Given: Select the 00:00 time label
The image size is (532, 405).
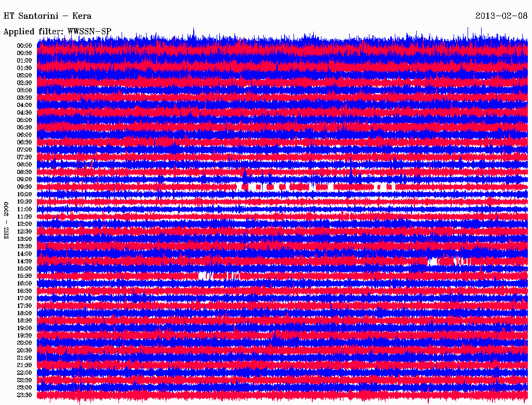Looking at the screenshot, I should point(24,46).
